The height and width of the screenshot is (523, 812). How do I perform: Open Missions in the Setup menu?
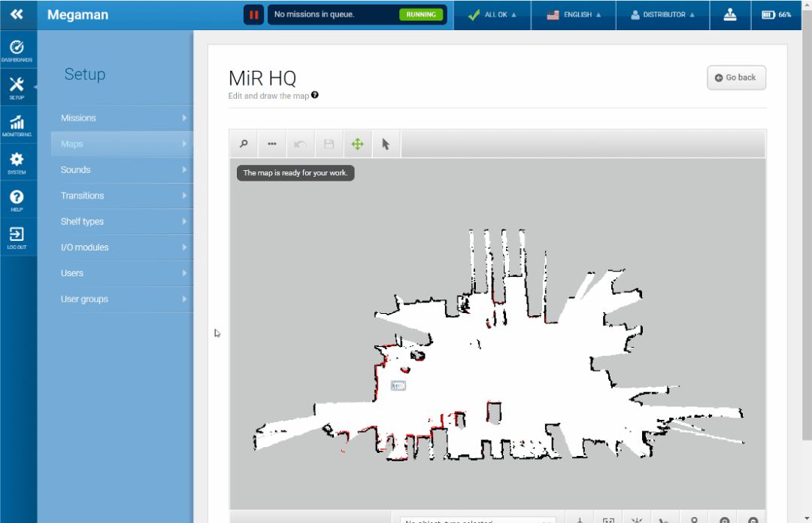[122, 118]
